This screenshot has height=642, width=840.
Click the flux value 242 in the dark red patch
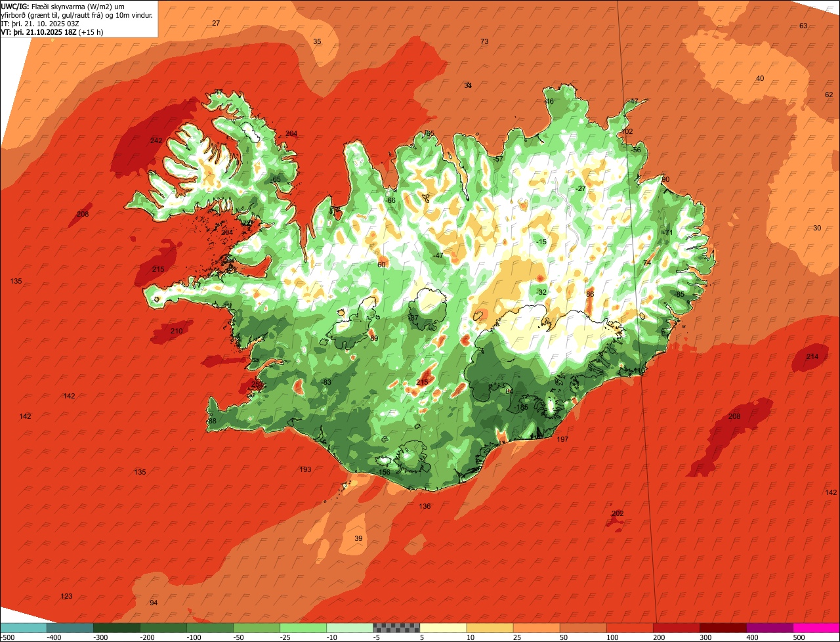coord(156,140)
